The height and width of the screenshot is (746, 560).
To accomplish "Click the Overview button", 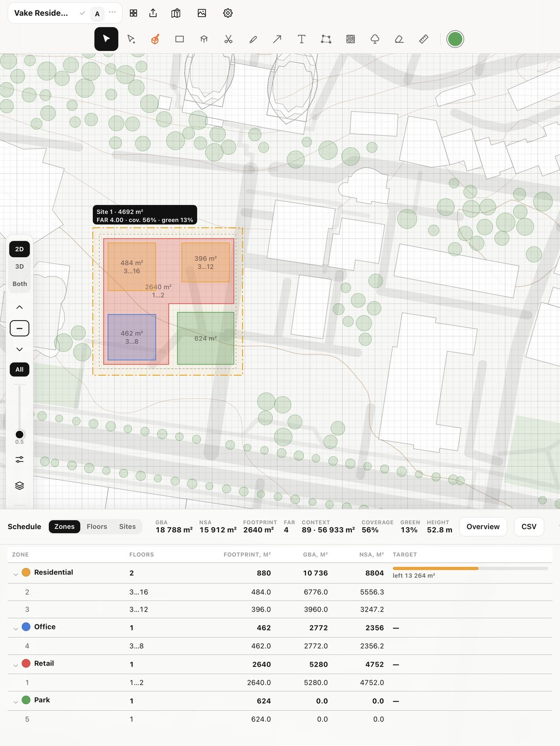I will tap(483, 527).
